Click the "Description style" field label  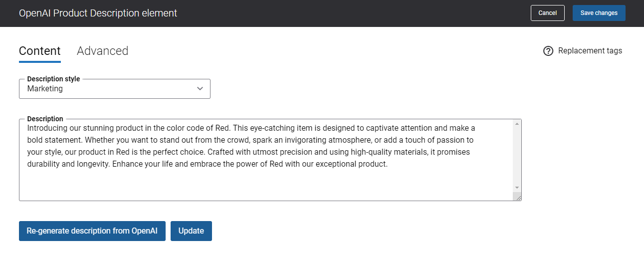point(53,79)
